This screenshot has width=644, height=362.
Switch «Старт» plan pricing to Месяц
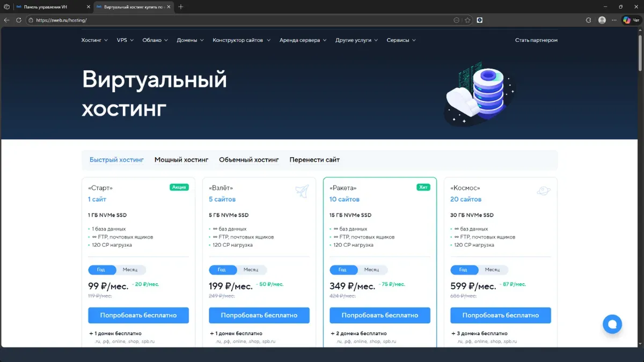131,270
